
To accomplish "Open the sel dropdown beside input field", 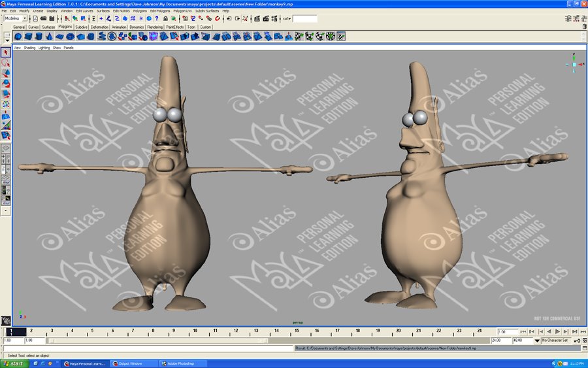I will coord(287,18).
